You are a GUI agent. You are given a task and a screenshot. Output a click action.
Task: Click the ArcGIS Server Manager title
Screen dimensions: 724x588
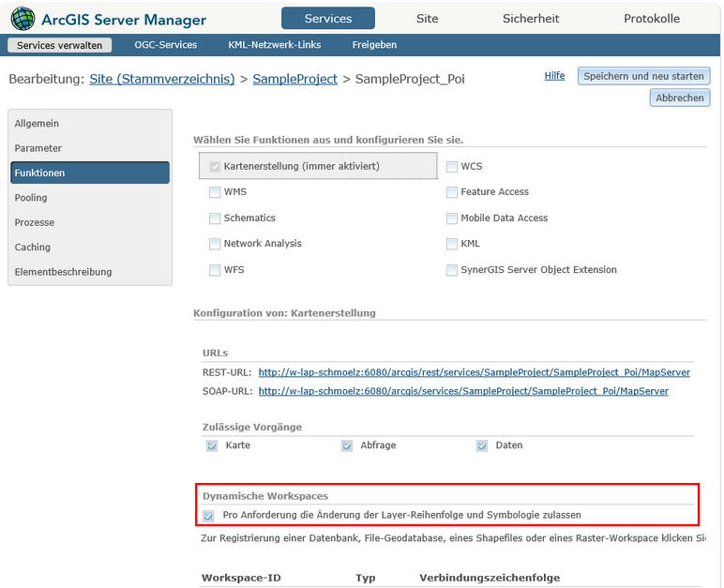[x=124, y=20]
